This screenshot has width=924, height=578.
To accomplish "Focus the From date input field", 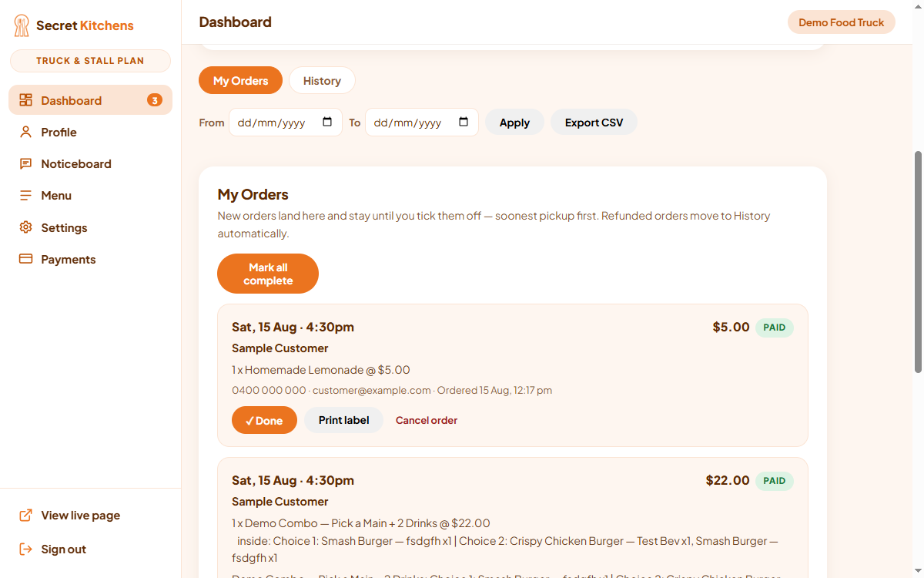I will point(286,122).
